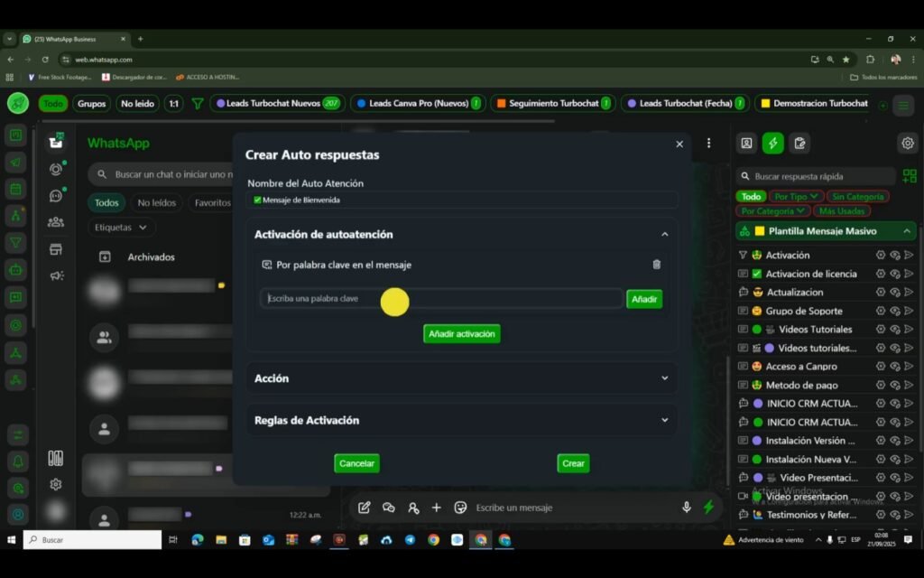Delete the keyword activation with trash icon
This screenshot has height=578, width=924.
pos(656,265)
